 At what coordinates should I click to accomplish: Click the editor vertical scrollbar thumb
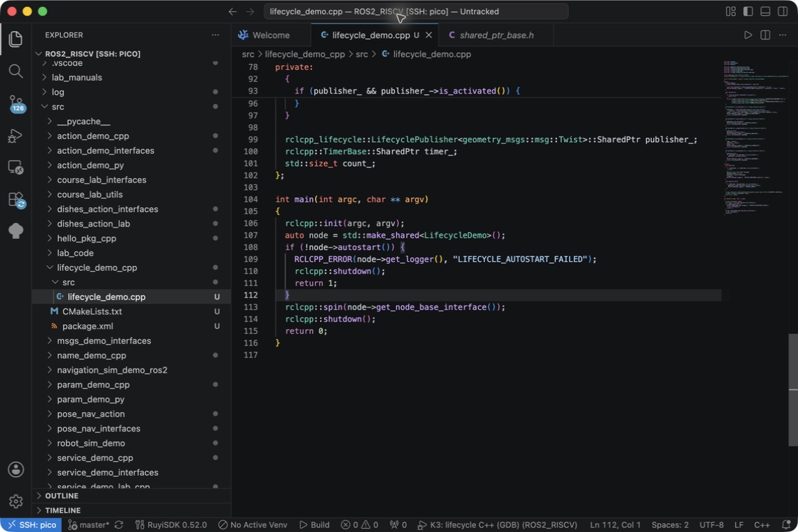[793, 390]
